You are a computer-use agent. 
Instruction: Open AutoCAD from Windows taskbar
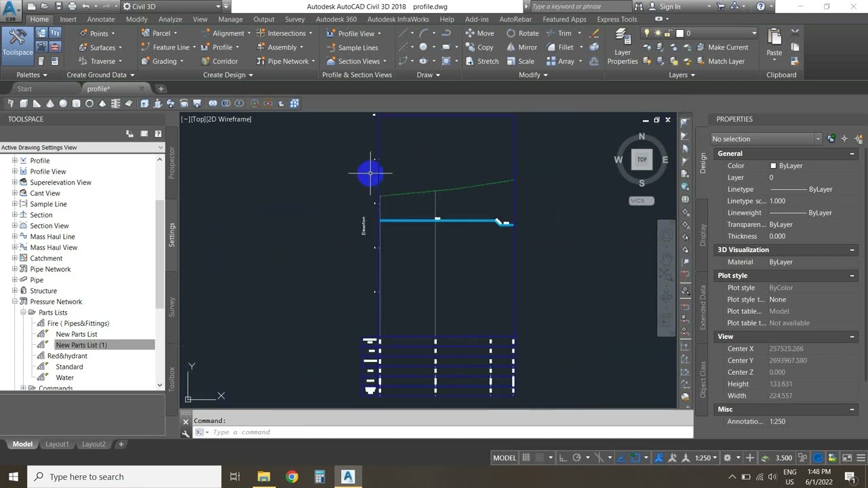(348, 476)
